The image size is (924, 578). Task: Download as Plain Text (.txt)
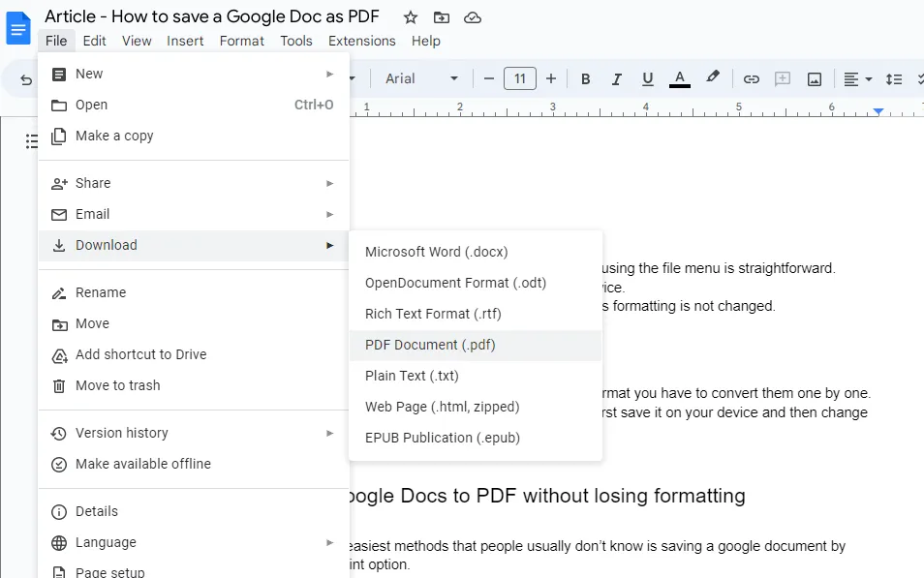pyautogui.click(x=476, y=376)
